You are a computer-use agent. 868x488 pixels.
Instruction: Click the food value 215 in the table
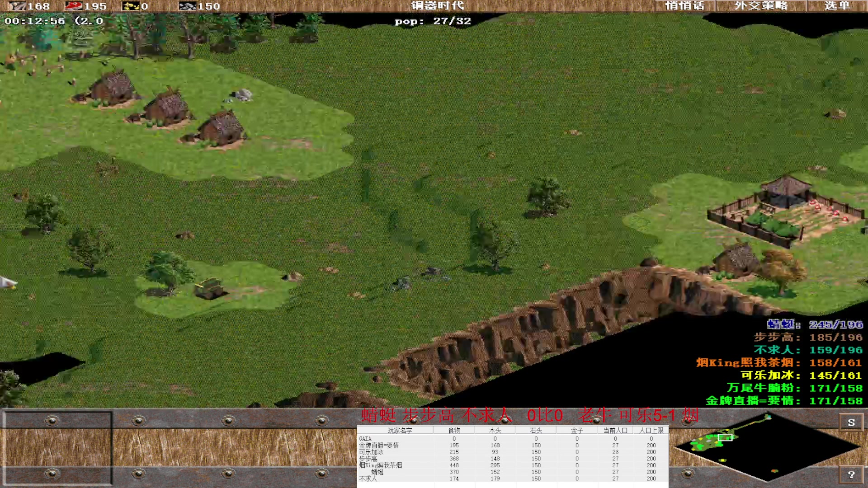coord(454,452)
